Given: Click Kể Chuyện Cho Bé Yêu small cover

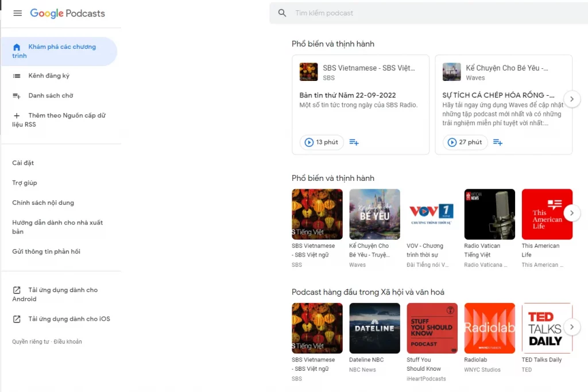Looking at the screenshot, I should (451, 72).
